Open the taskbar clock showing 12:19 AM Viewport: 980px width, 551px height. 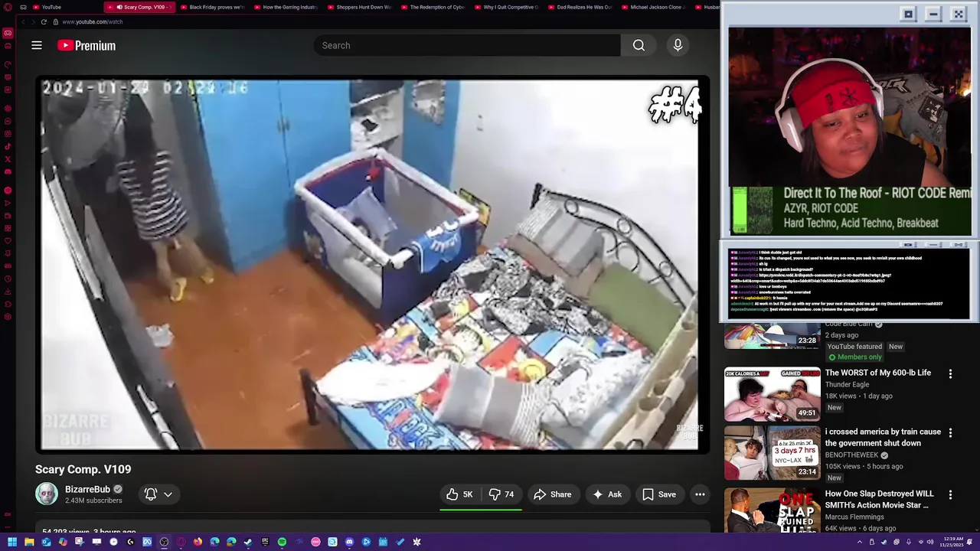pos(953,542)
